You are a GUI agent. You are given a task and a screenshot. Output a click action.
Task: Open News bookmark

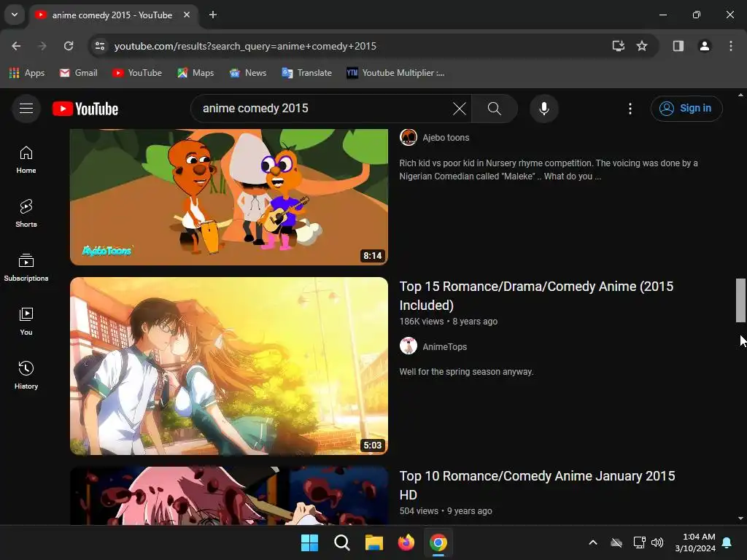point(248,73)
